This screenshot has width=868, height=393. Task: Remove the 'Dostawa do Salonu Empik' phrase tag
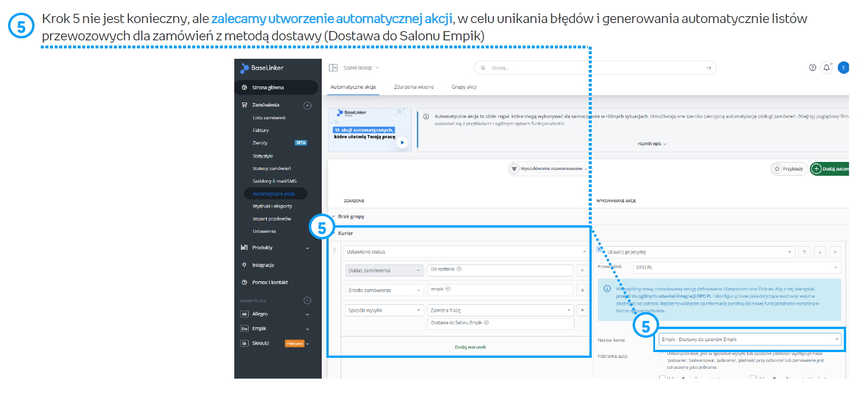point(486,323)
